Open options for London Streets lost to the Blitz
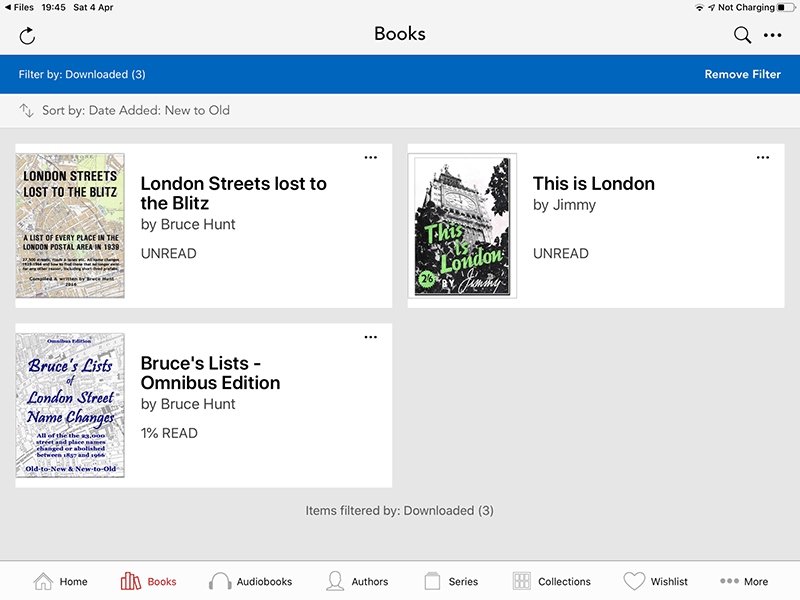Image resolution: width=800 pixels, height=600 pixels. click(371, 157)
